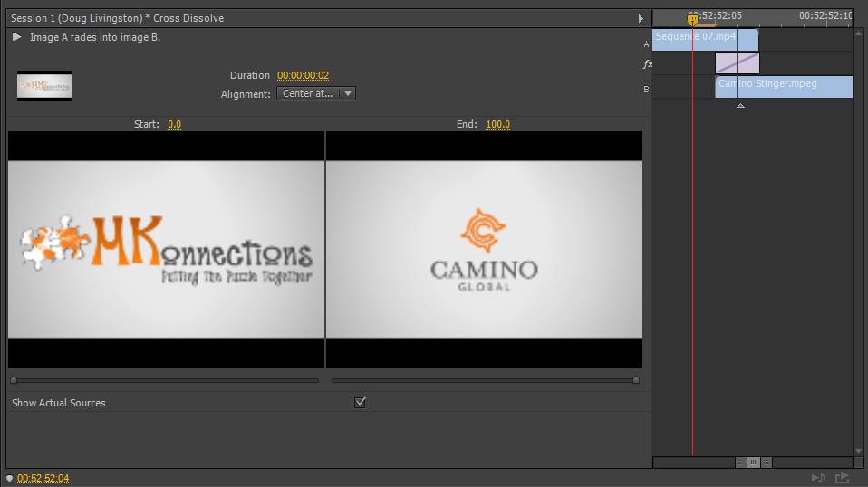Click the zoom scrollbar left handle
The height and width of the screenshot is (487, 868).
(740, 463)
